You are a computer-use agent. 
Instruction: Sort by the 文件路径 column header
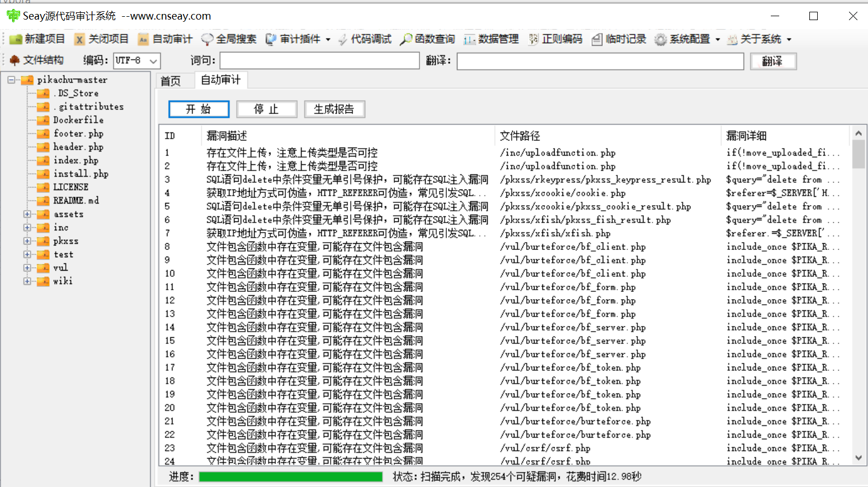[x=608, y=135]
